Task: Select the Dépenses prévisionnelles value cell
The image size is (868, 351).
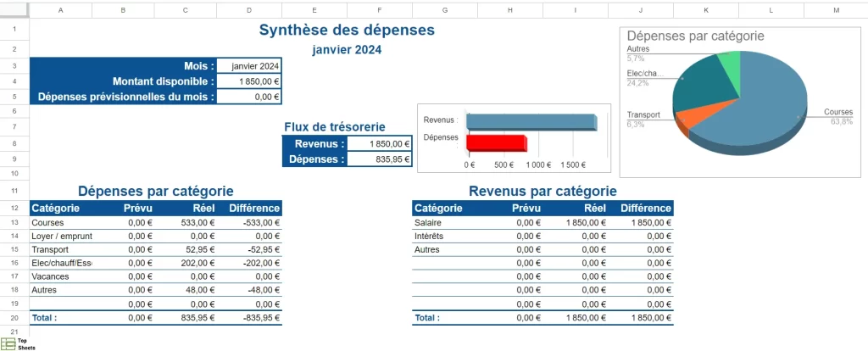Action: (x=250, y=97)
